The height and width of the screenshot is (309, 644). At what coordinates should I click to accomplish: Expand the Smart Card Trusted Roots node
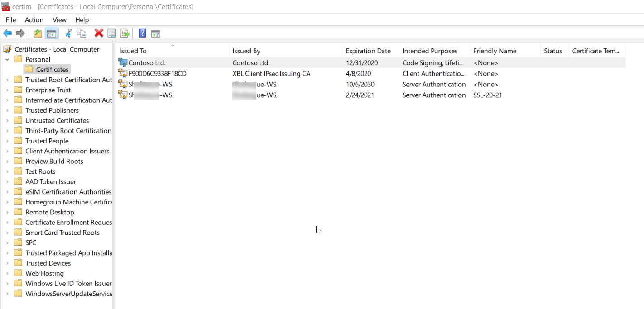click(x=7, y=233)
